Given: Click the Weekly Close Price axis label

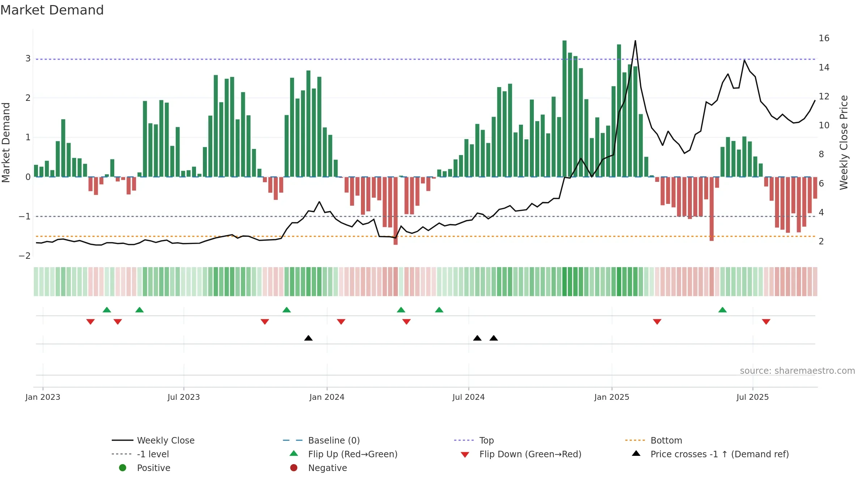Looking at the screenshot, I should point(844,142).
